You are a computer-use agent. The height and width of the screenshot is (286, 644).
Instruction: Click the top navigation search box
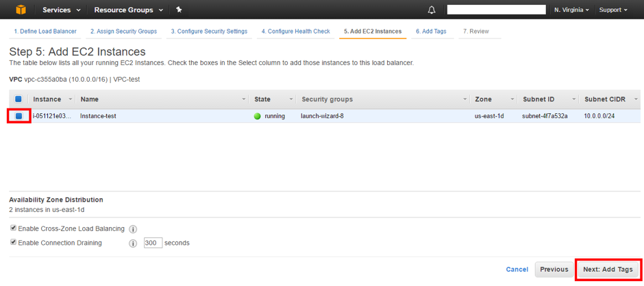point(496,10)
